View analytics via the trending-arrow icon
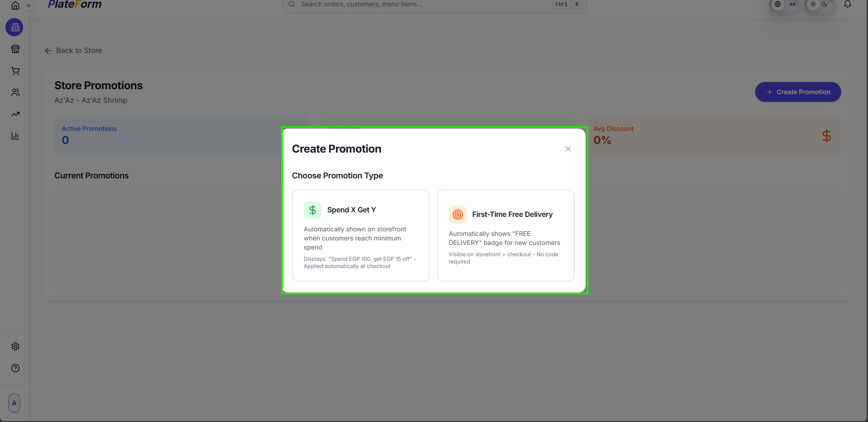The height and width of the screenshot is (422, 868). click(x=15, y=114)
